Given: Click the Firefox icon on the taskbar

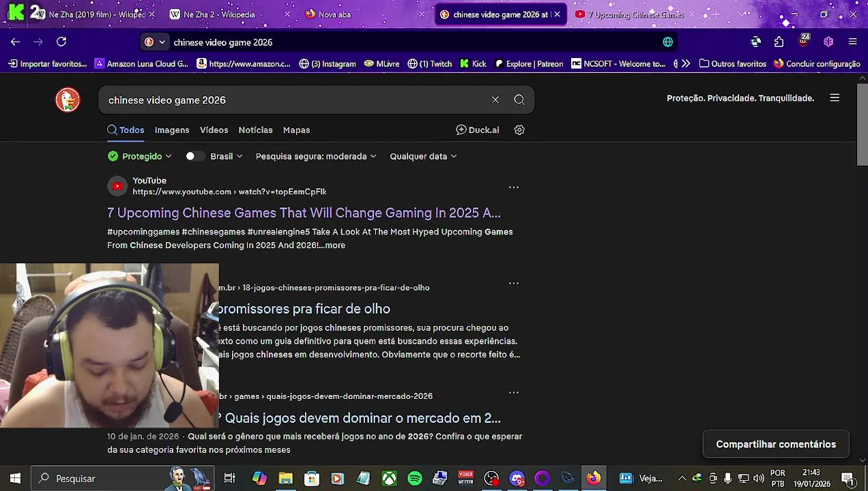Looking at the screenshot, I should point(594,478).
